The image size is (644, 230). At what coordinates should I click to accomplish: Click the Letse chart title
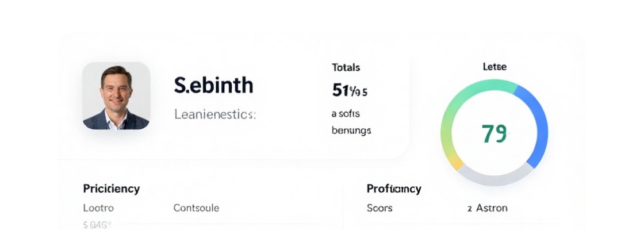point(494,67)
